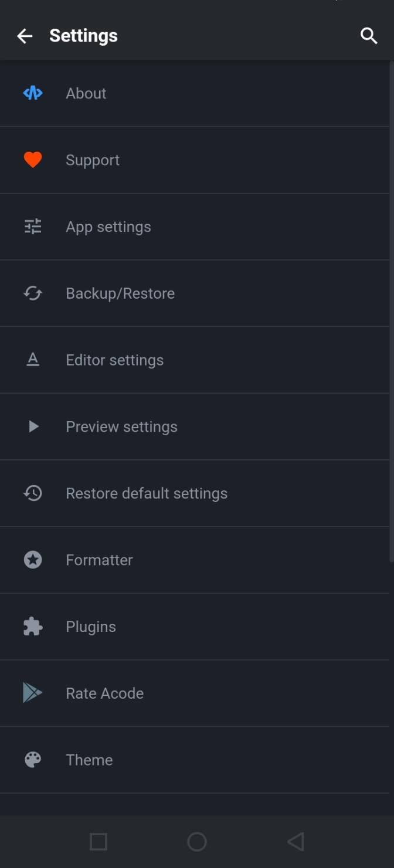Click the clock history Restore defaults icon
The height and width of the screenshot is (868, 394).
point(33,493)
